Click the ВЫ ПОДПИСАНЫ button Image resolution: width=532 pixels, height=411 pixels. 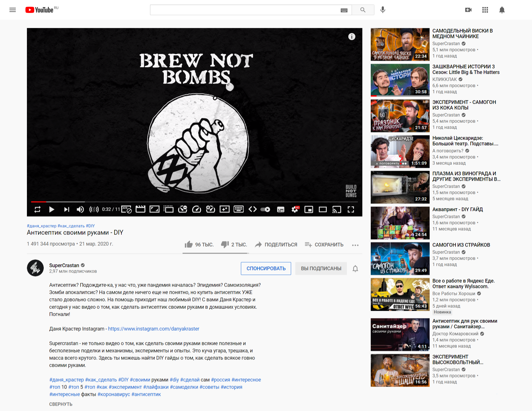(x=321, y=268)
